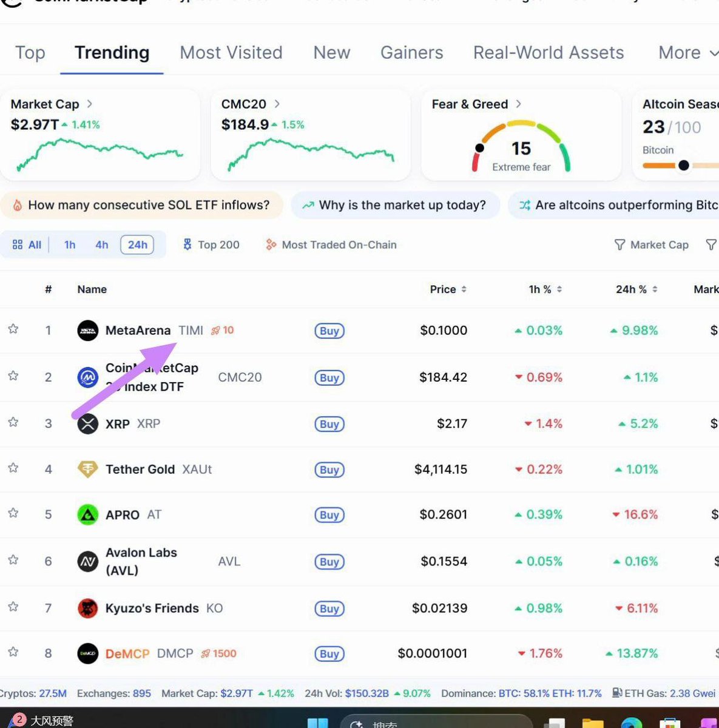The image size is (719, 728).
Task: Switch to the Top tab
Action: click(30, 53)
